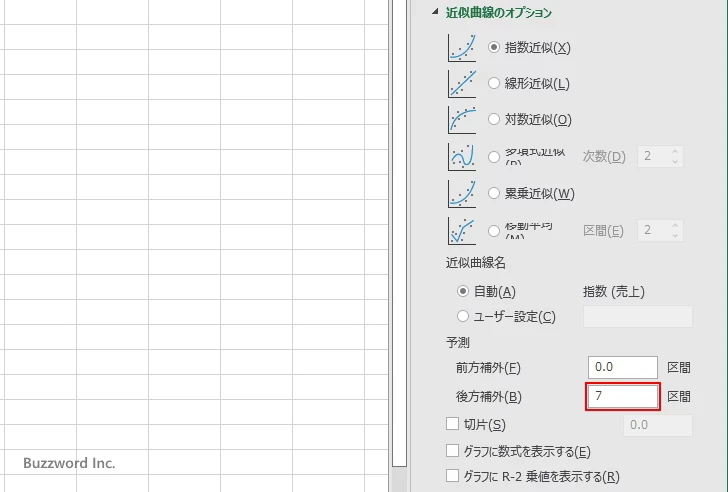Click the polynomial trendline curve icon
The image size is (728, 492).
462,156
